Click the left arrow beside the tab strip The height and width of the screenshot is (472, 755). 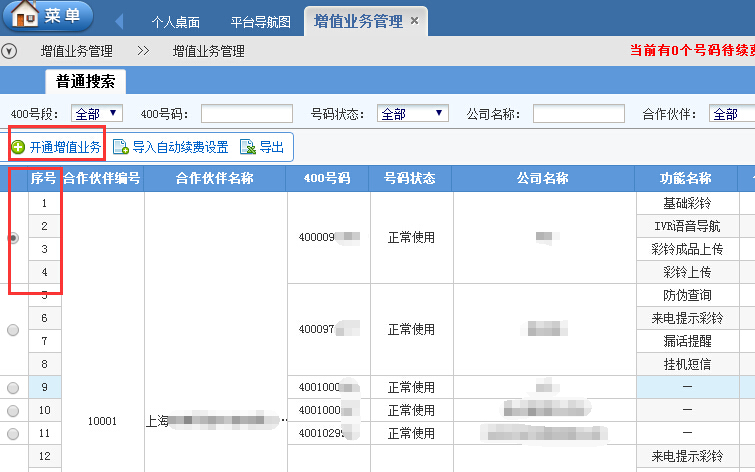120,21
